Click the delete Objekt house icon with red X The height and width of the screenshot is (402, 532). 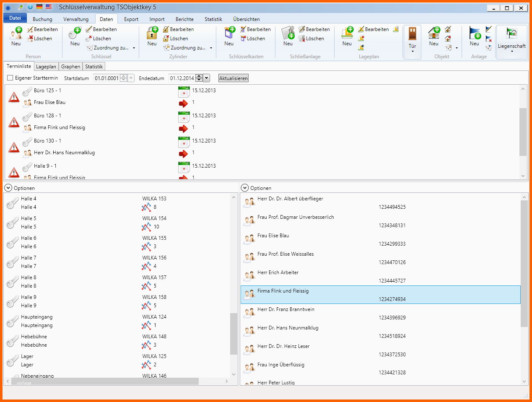click(x=448, y=39)
